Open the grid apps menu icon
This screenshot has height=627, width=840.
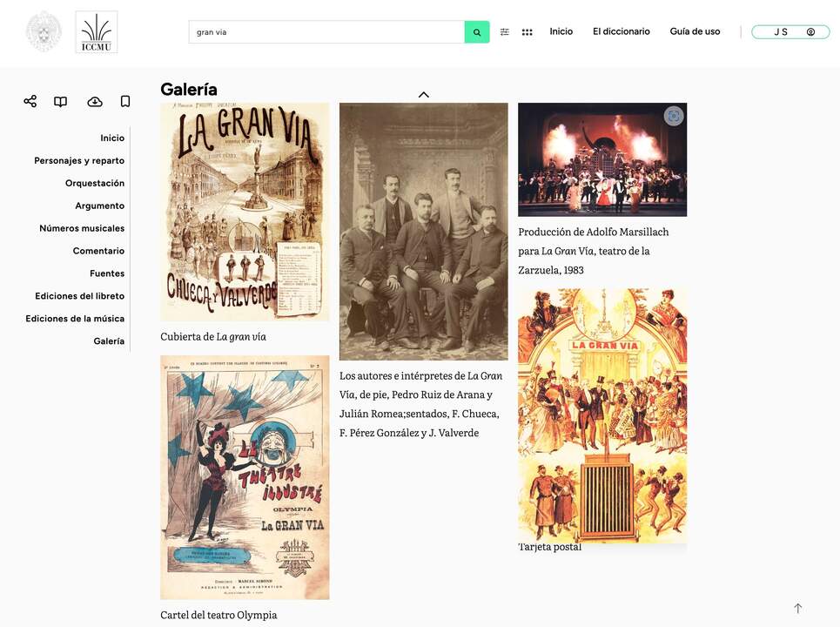pyautogui.click(x=528, y=32)
